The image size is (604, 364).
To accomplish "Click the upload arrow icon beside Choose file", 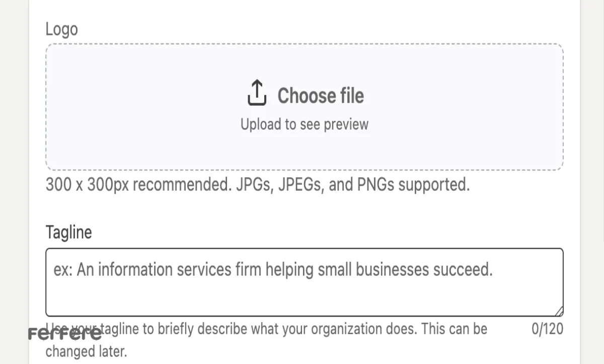I will (x=257, y=93).
